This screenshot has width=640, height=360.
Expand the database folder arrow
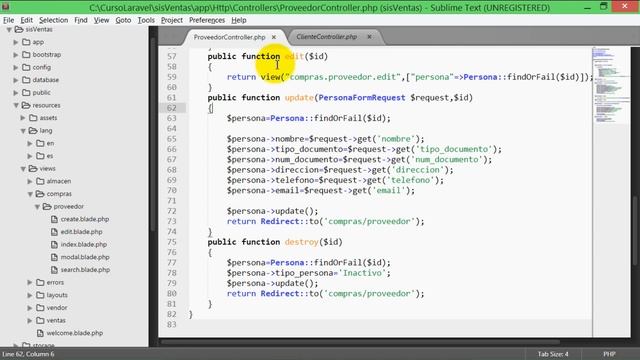pyautogui.click(x=16, y=80)
